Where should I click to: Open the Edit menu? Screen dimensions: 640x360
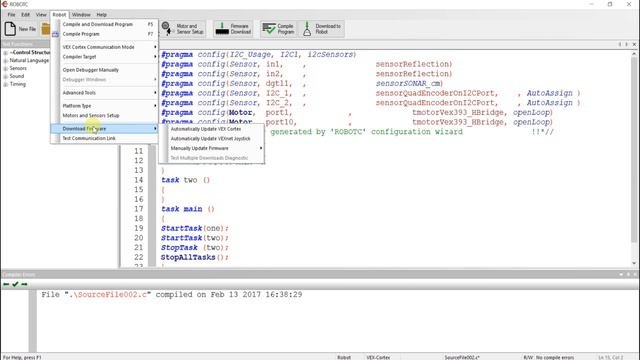click(25, 15)
